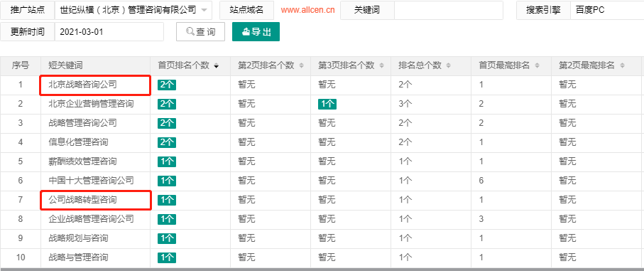Image resolution: width=644 pixels, height=271 pixels.
Task: Click 1个 badge for 企业战略管理咨询公司
Action: pyautogui.click(x=167, y=219)
